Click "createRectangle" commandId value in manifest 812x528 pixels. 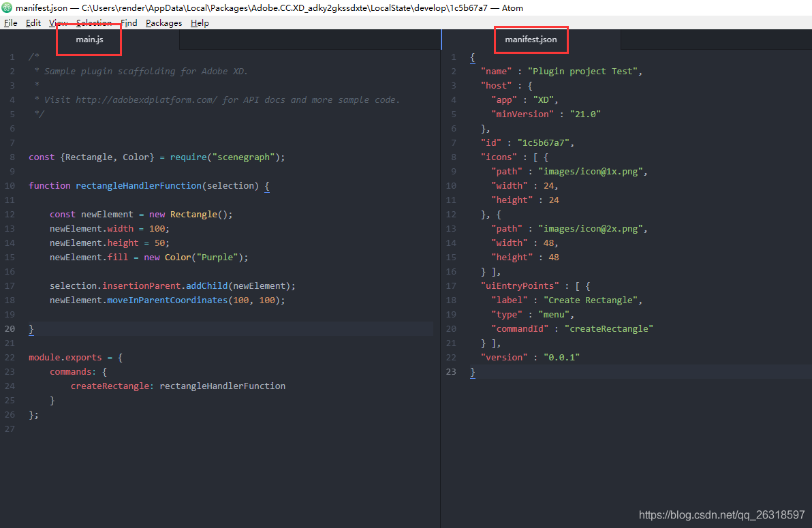[x=609, y=328]
